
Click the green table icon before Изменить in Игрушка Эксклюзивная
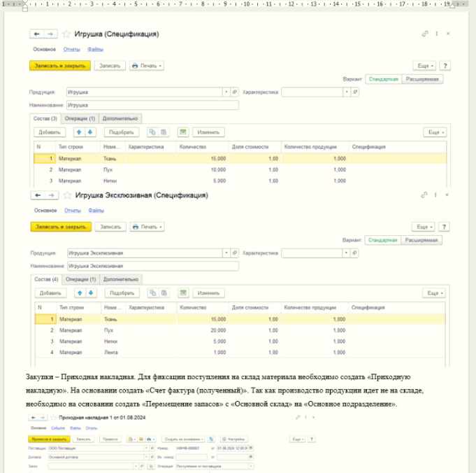[183, 292]
